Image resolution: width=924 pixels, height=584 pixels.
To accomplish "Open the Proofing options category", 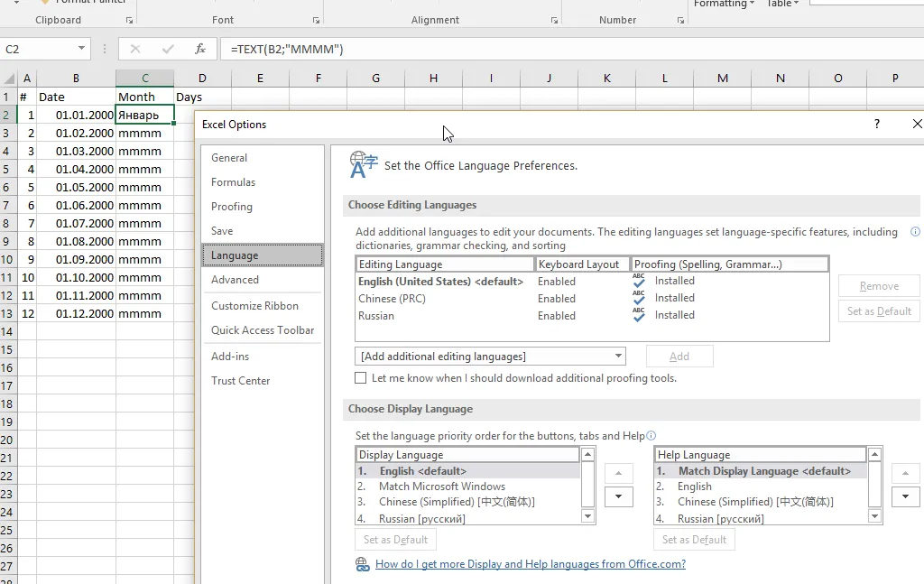I will click(x=232, y=207).
